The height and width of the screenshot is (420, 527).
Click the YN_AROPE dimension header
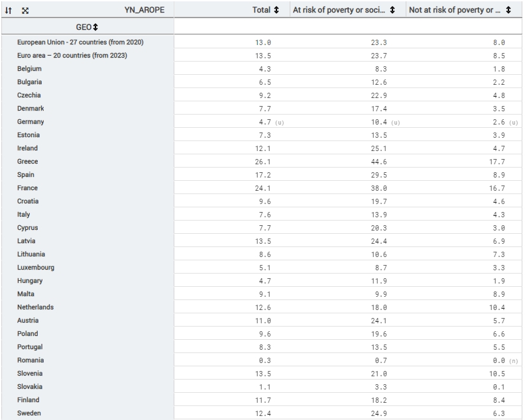pyautogui.click(x=145, y=10)
